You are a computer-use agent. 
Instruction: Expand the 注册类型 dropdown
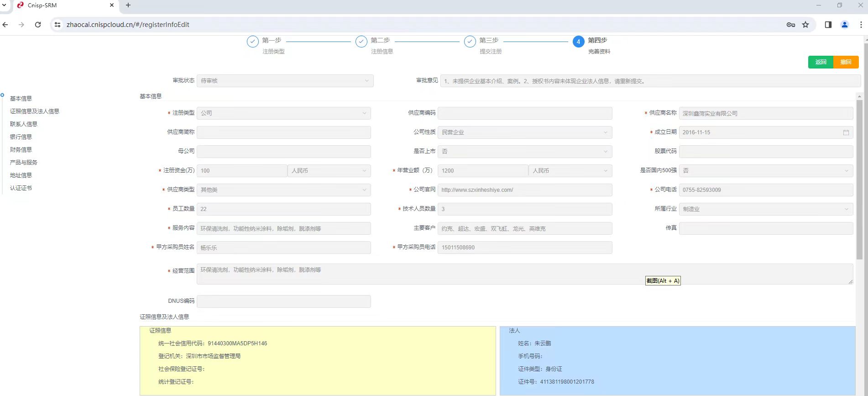[x=284, y=113]
